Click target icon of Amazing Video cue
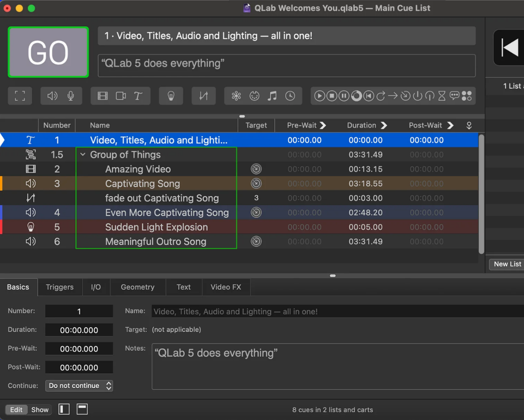The image size is (524, 420). (x=256, y=169)
